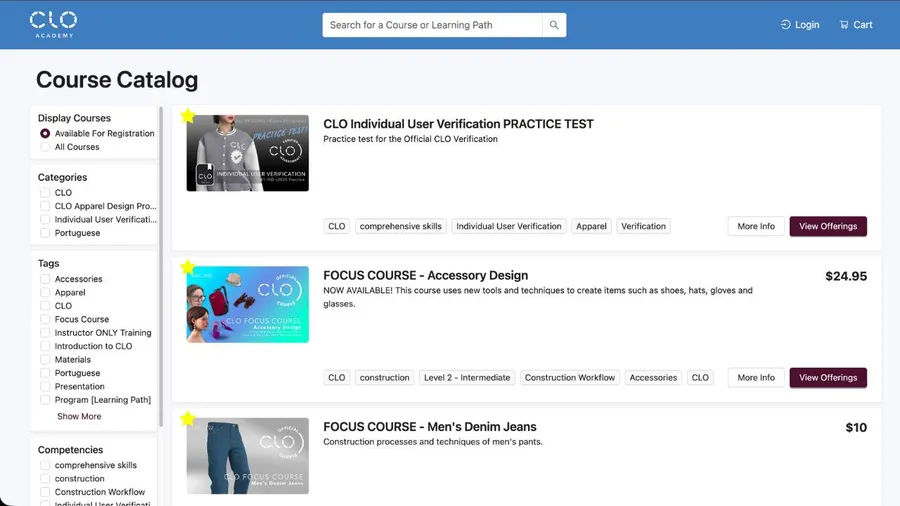The image size is (900, 506).
Task: Click Level 2 - Intermediate chip
Action: [x=467, y=377]
